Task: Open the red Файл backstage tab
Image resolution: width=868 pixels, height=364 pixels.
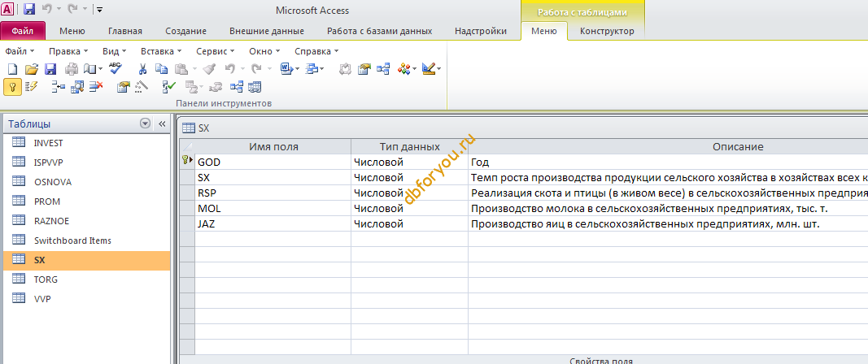Action: click(x=23, y=31)
